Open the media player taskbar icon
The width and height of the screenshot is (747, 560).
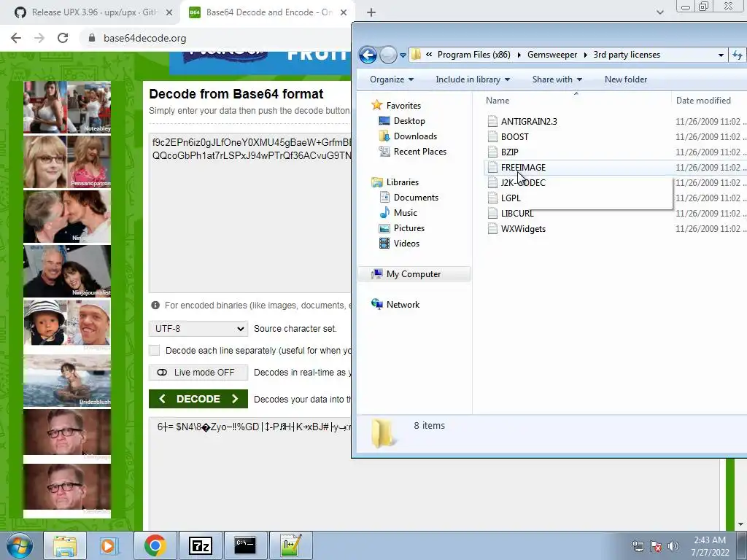pyautogui.click(x=109, y=545)
